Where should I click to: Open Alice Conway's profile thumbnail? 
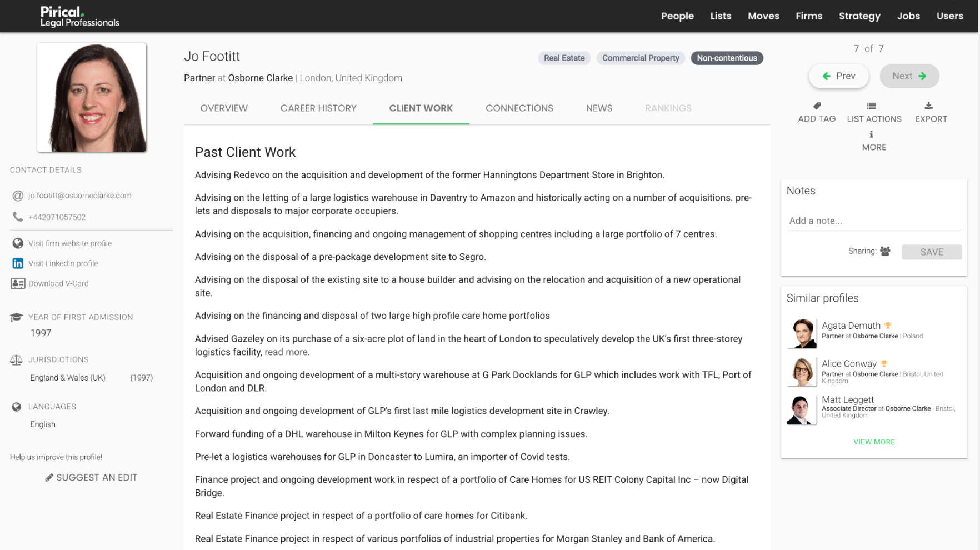click(802, 372)
